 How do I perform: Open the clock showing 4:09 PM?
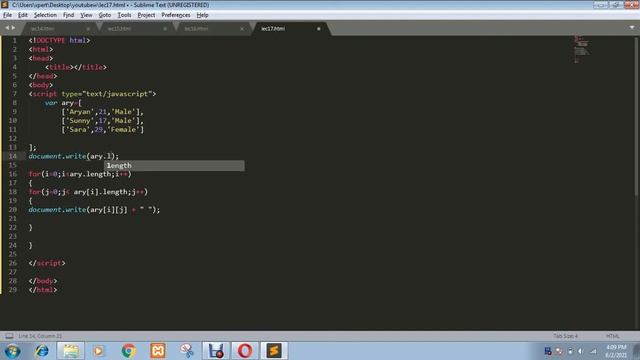pos(616,351)
